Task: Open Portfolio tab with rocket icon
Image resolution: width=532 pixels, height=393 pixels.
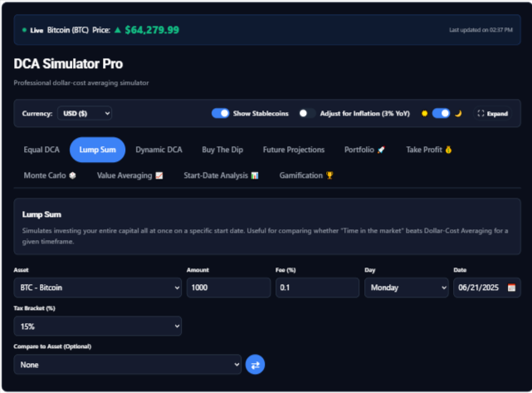Action: coord(364,150)
